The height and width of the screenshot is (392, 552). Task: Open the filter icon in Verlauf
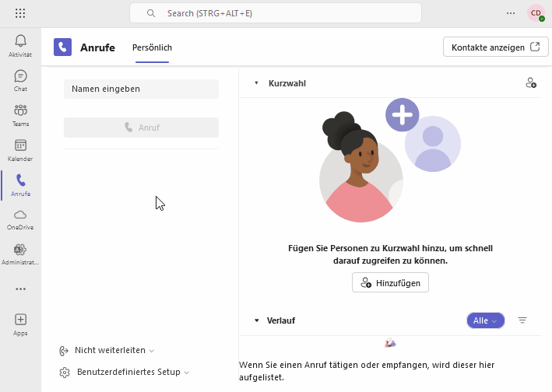[522, 320]
